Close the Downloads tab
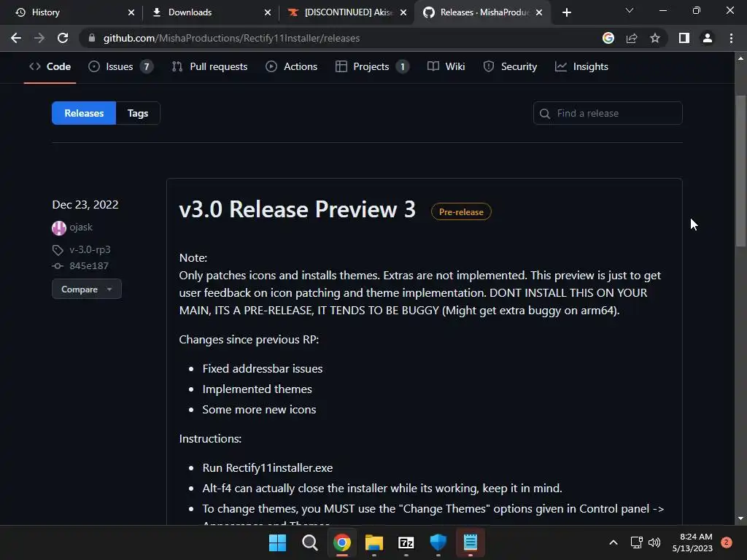747x560 pixels. 268,12
